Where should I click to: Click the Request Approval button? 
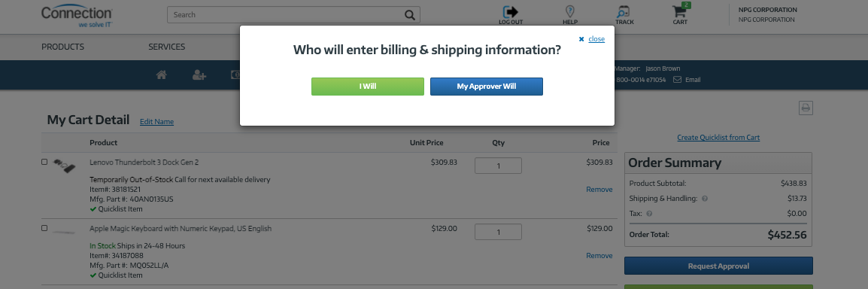pyautogui.click(x=718, y=266)
